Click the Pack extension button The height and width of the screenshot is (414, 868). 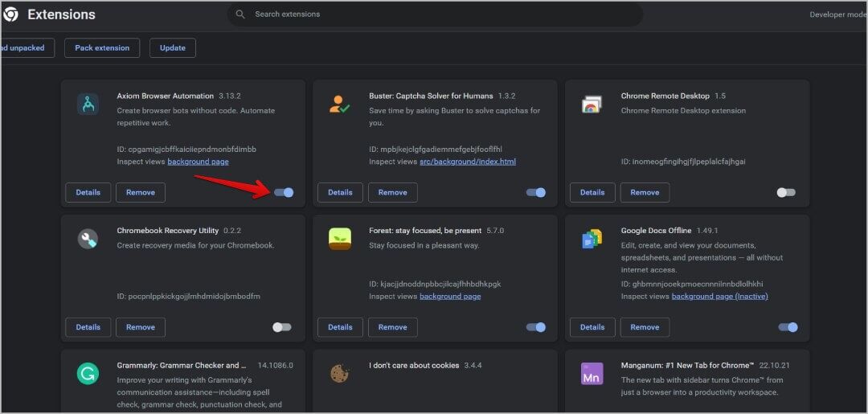[102, 47]
